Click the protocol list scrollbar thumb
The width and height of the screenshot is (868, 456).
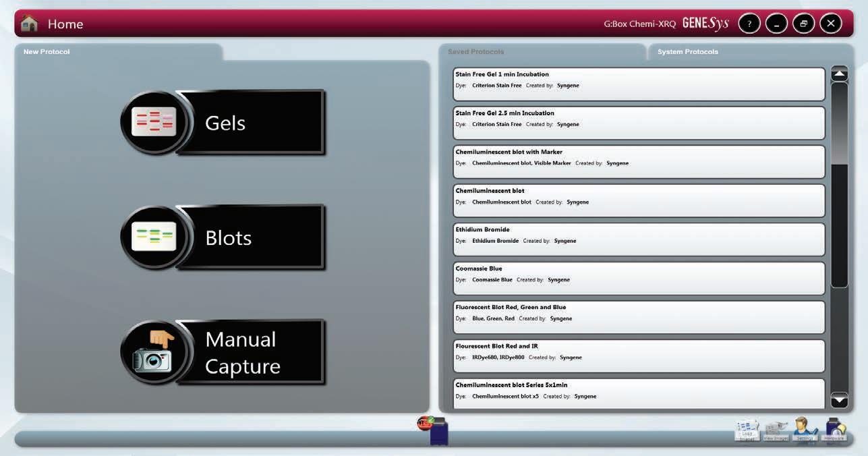click(x=839, y=123)
